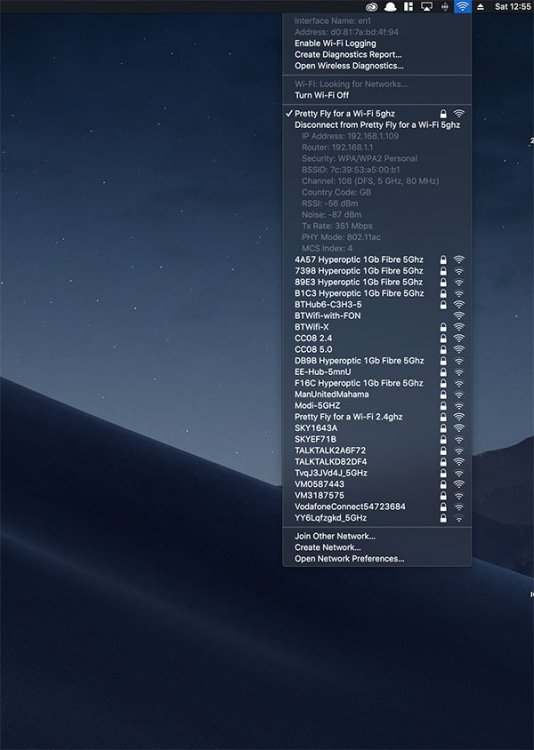Viewport: 534px width, 750px height.
Task: Join F16C Hyperoptic 1Gb Fibre 5Ghz
Action: pyautogui.click(x=377, y=383)
